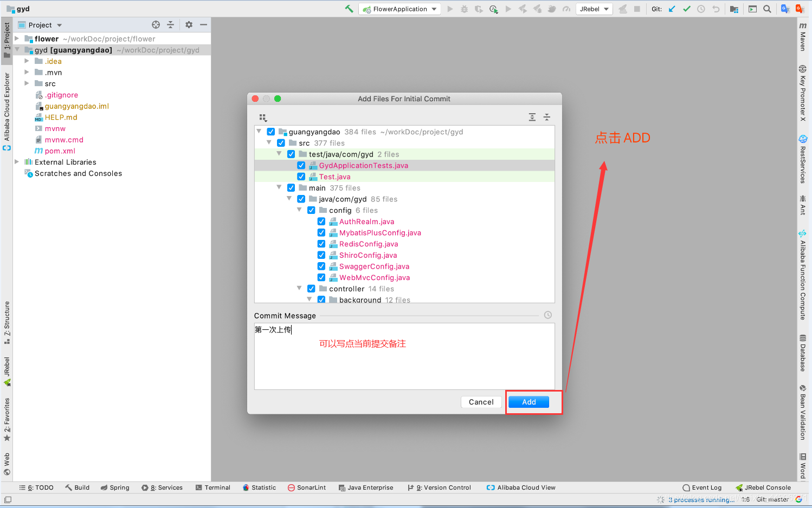This screenshot has height=508, width=812.
Task: Click the Add button
Action: coord(529,402)
